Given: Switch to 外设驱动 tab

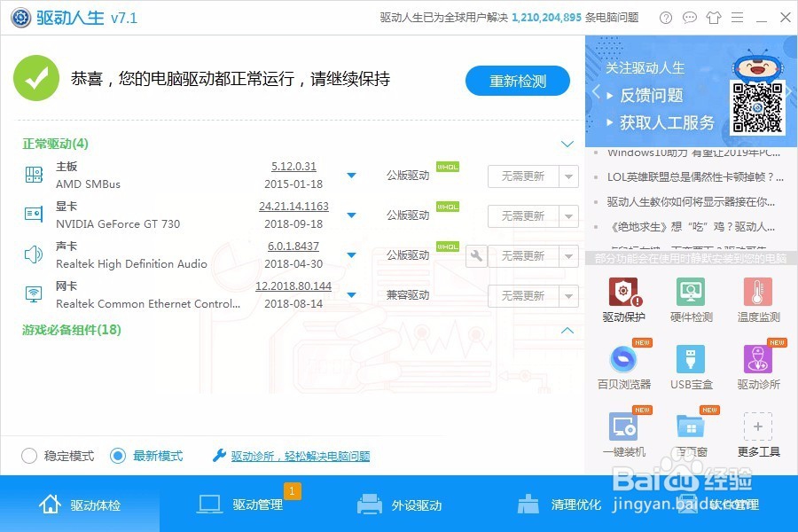Looking at the screenshot, I should 399,505.
